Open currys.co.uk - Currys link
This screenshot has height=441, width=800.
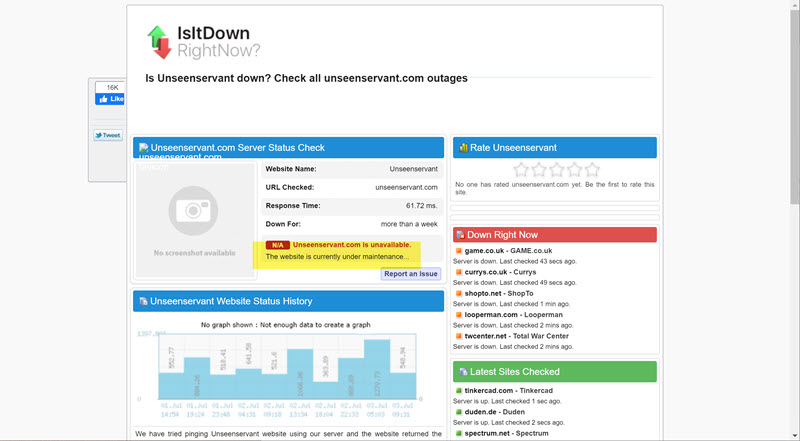500,272
